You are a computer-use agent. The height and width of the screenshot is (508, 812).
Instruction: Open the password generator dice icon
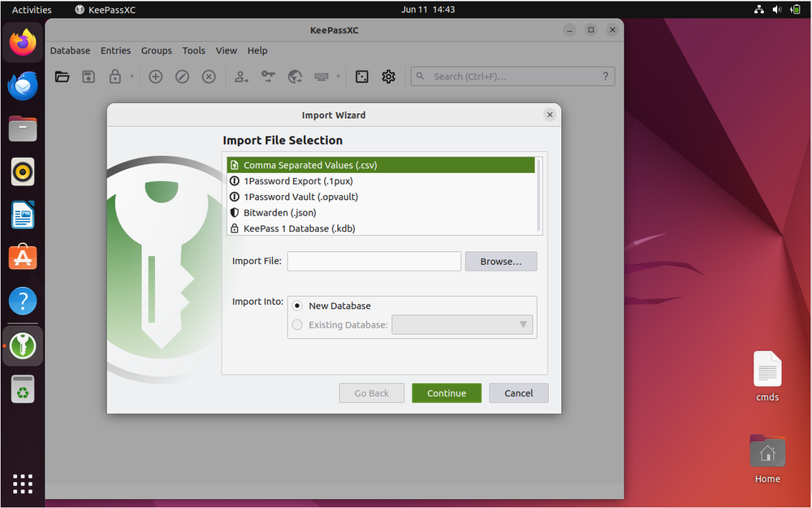point(361,76)
